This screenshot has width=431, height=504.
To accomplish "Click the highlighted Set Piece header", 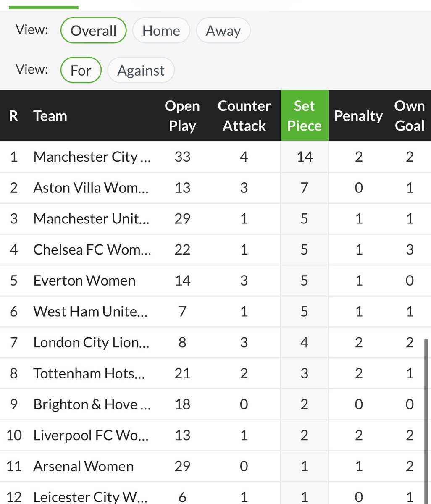I will click(x=305, y=115).
